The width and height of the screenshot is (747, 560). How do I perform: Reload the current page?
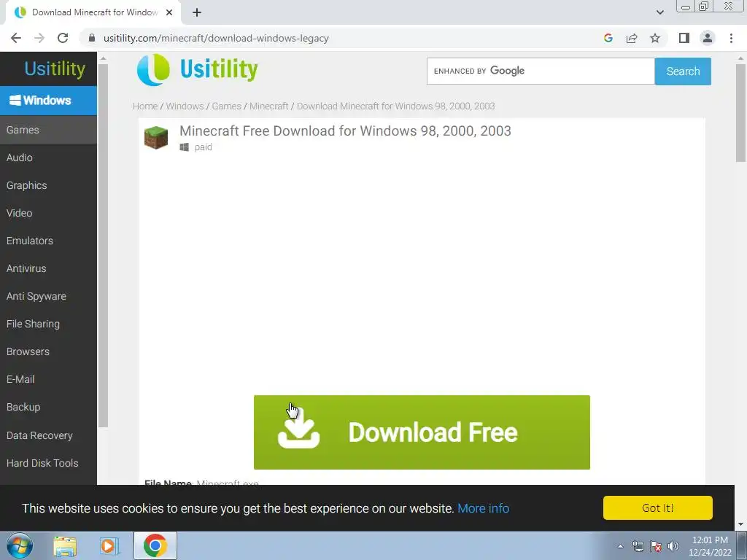63,38
